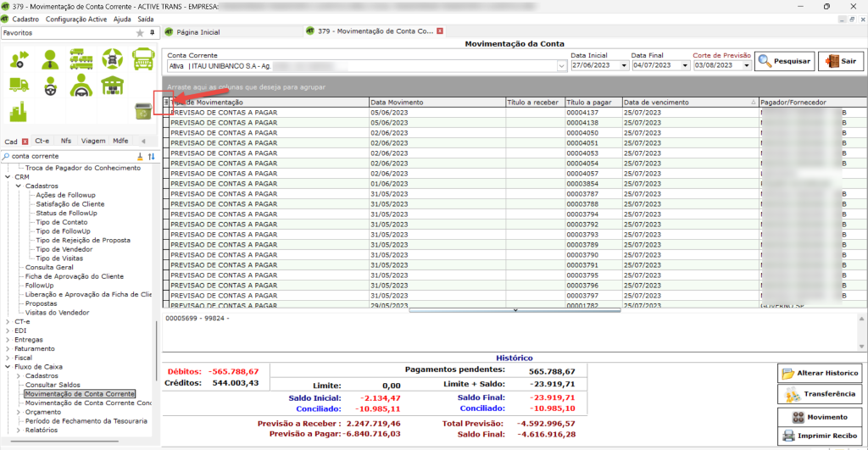Open the Conta Corrente dropdown arrow

(x=561, y=66)
